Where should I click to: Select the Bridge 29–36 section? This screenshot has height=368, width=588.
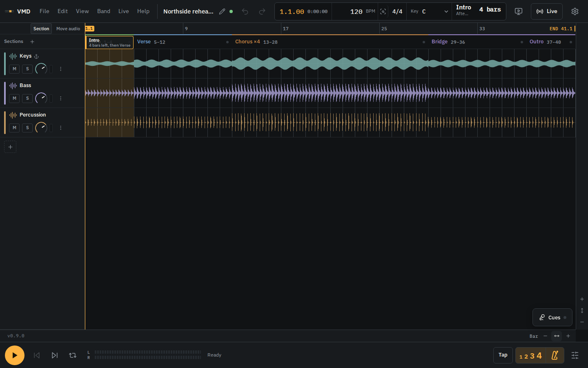[x=477, y=42]
